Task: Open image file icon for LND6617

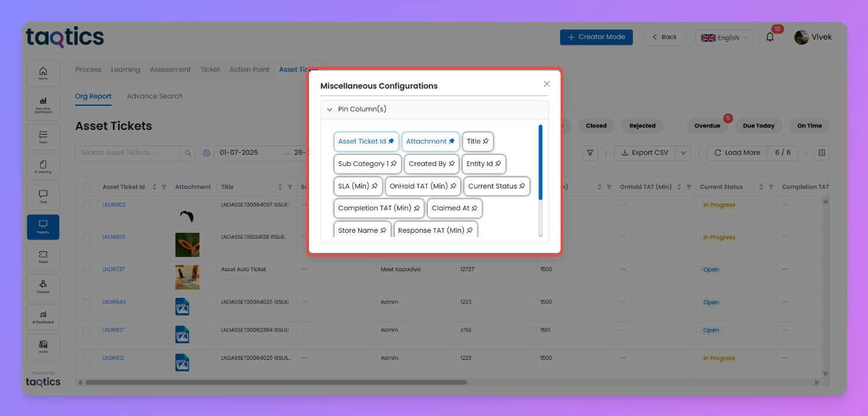Action: tap(182, 334)
